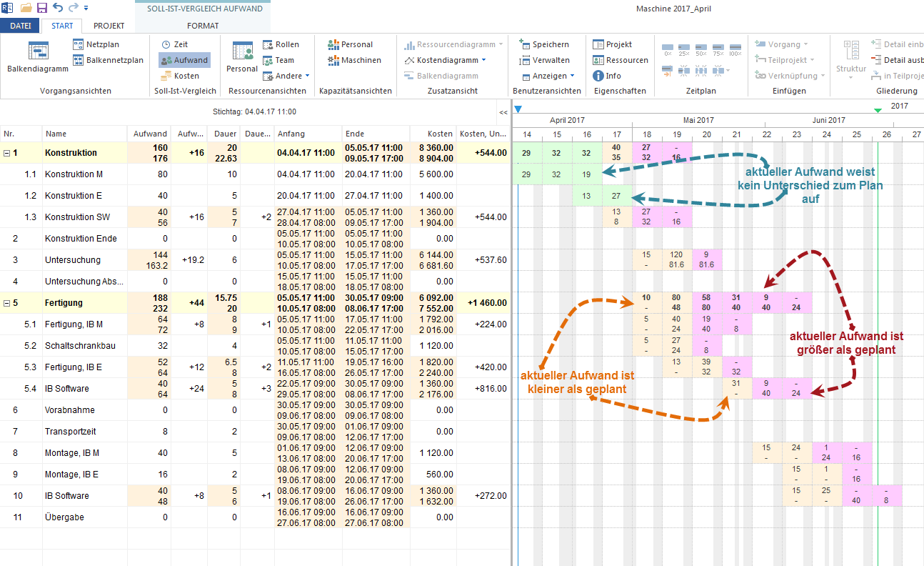924x566 pixels.
Task: Select the Konstruktion M row
Action: (256, 174)
